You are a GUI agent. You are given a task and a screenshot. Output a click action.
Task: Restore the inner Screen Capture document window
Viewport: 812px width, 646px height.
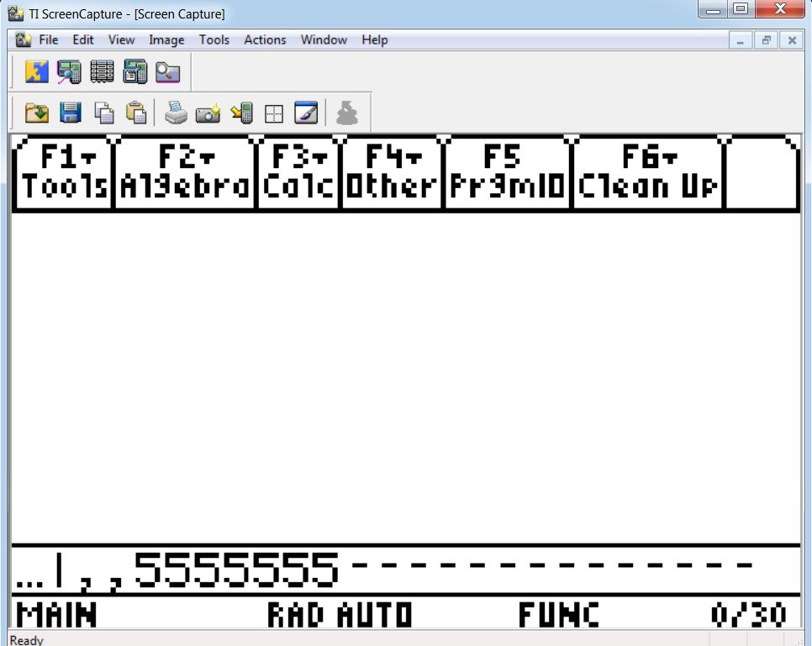766,39
